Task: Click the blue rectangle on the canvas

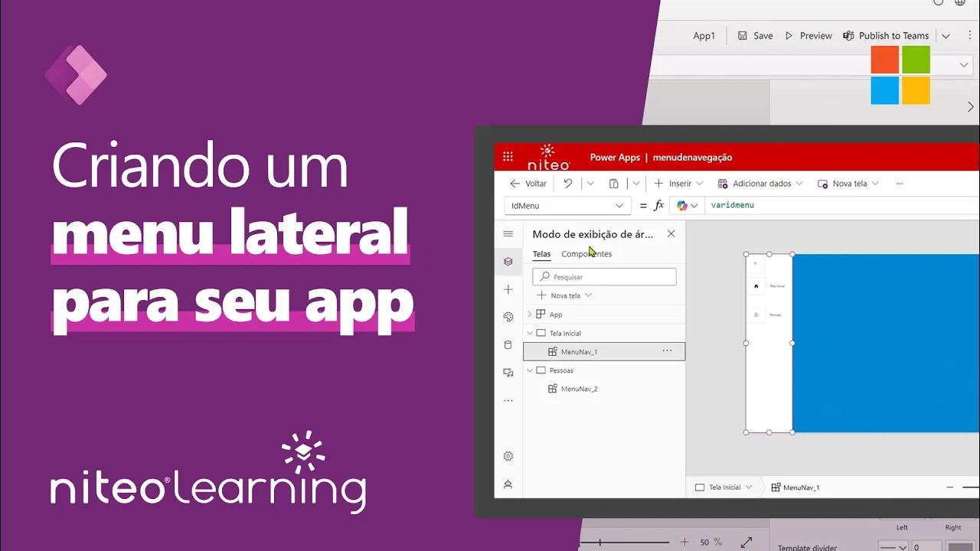Action: coord(886,344)
